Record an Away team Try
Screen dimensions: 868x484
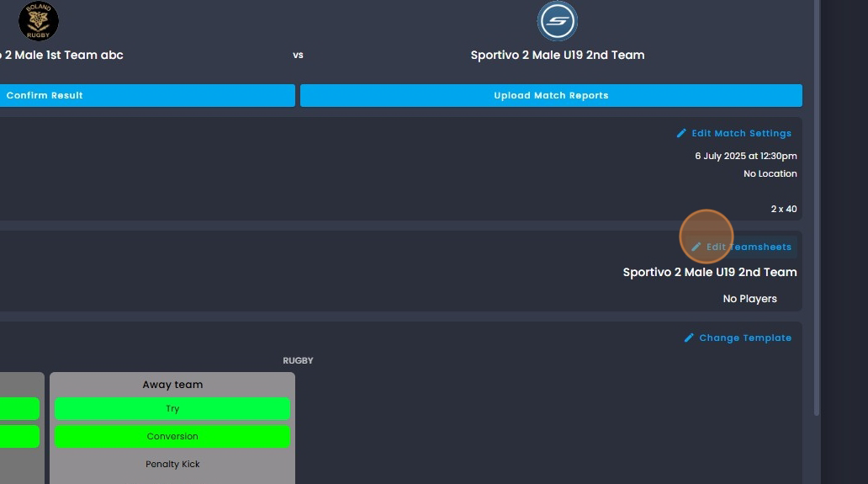coord(172,409)
